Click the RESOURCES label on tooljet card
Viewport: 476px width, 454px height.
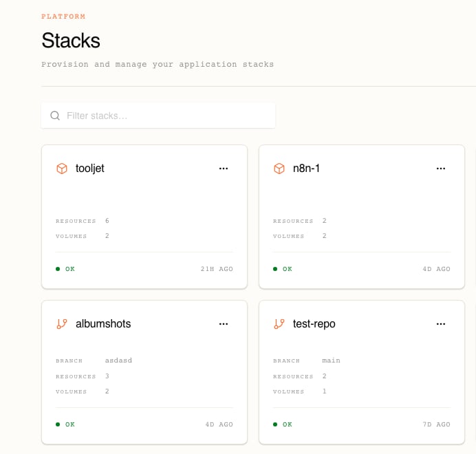tap(76, 221)
